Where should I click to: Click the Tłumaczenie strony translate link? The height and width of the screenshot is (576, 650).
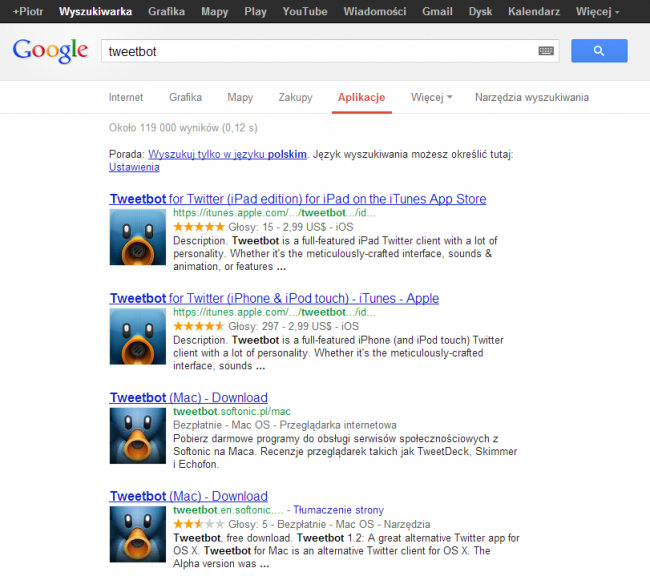click(339, 510)
